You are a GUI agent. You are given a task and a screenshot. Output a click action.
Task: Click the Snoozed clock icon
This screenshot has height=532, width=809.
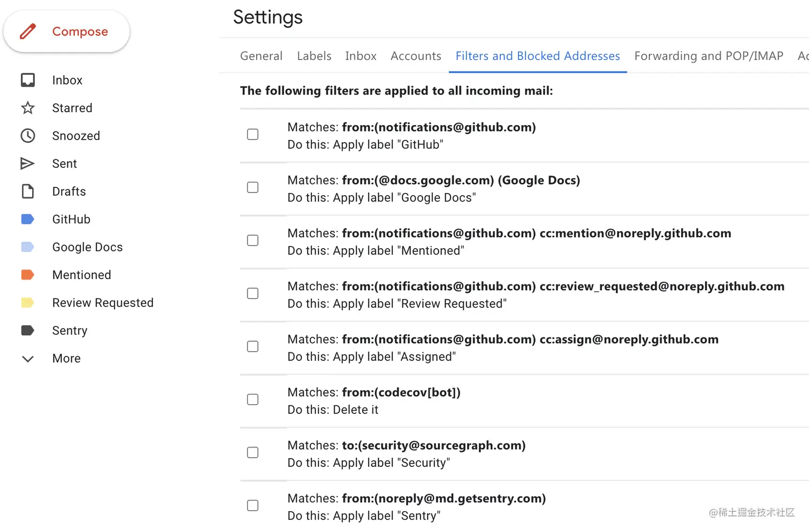(28, 135)
